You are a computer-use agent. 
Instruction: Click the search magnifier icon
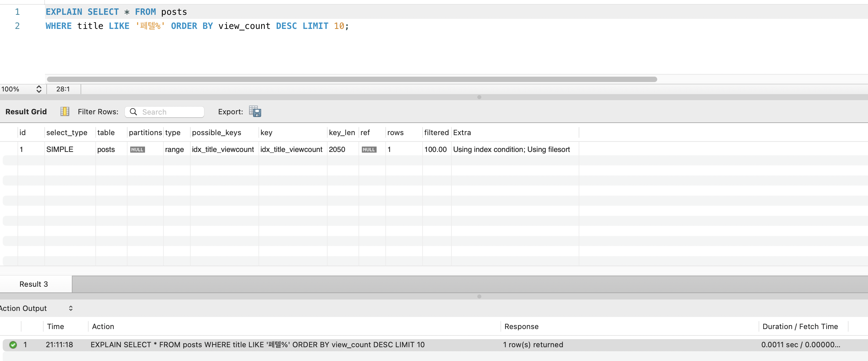point(134,112)
